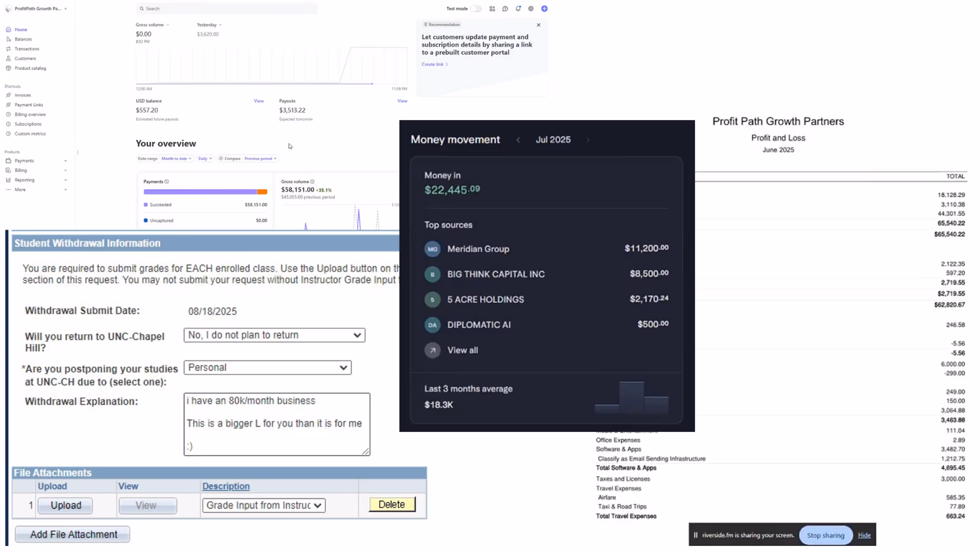
Task: Open notifications bell icon
Action: tap(518, 9)
